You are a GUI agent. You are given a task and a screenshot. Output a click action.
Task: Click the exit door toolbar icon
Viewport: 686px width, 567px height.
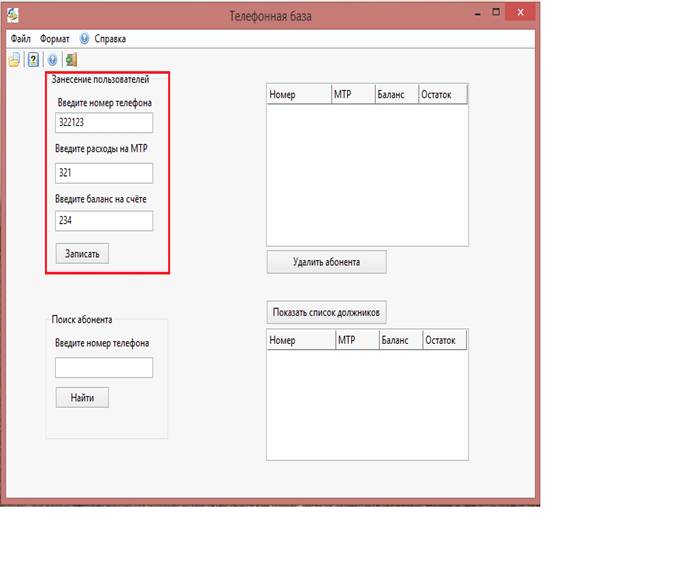pos(71,60)
